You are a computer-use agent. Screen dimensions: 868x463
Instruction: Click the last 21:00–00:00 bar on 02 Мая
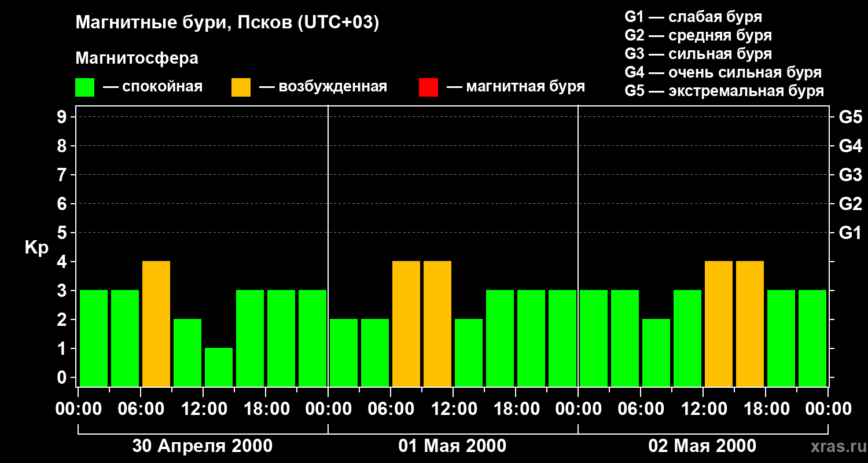[x=812, y=338]
